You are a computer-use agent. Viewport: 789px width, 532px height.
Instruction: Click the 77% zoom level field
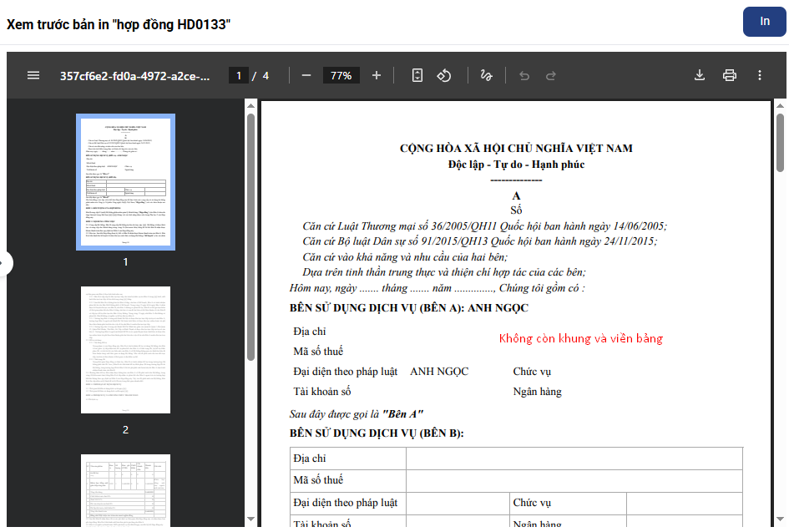pyautogui.click(x=341, y=75)
